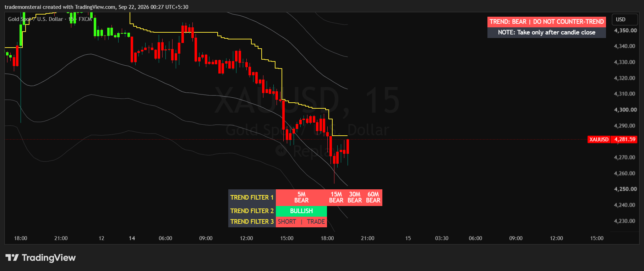Click the 4,290.00 price axis label
Screen dimensions: 644x271
click(625, 126)
